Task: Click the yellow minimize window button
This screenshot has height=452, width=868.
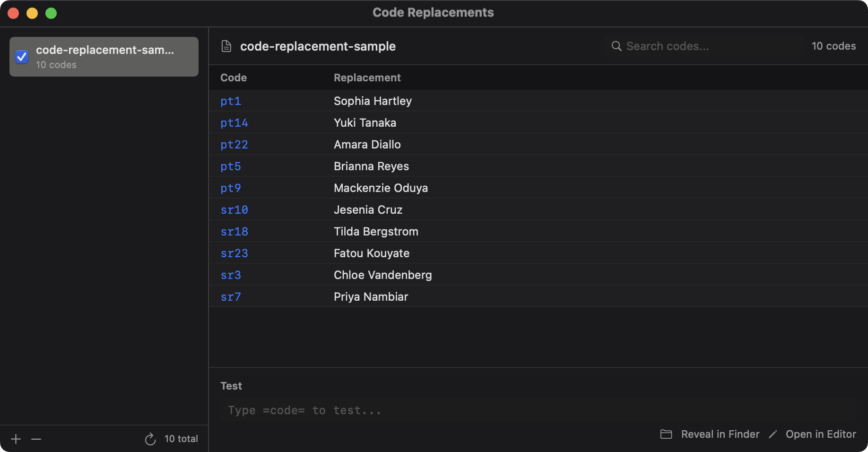Action: [32, 13]
